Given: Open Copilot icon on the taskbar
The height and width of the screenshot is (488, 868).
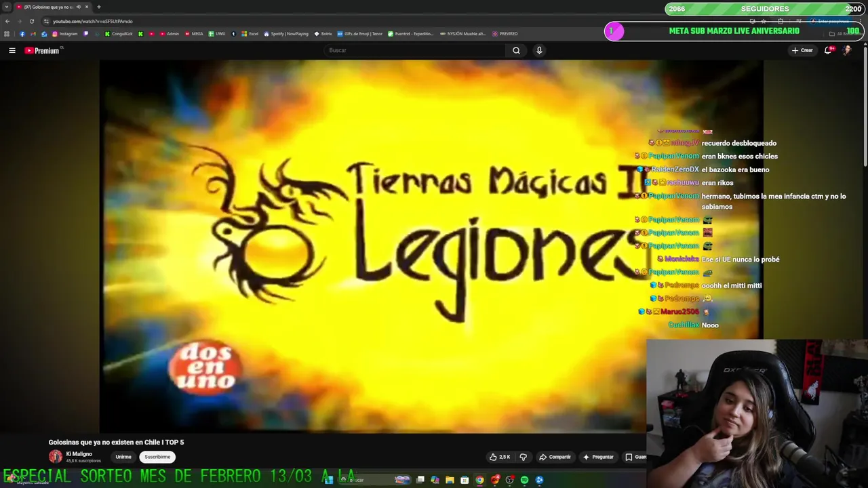Looking at the screenshot, I should pos(435,480).
